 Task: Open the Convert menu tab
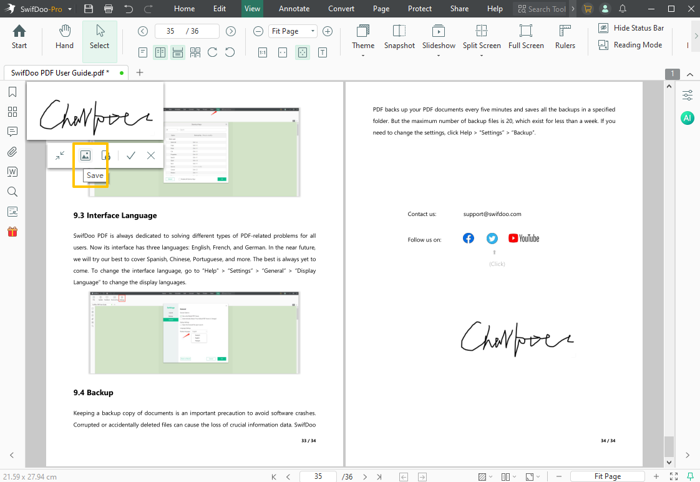click(341, 8)
